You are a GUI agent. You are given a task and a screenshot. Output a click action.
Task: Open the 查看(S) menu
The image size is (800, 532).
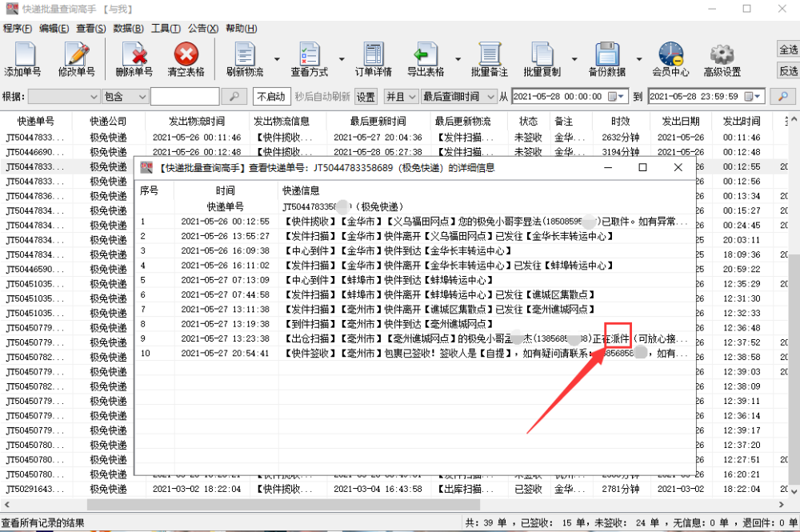(91, 29)
